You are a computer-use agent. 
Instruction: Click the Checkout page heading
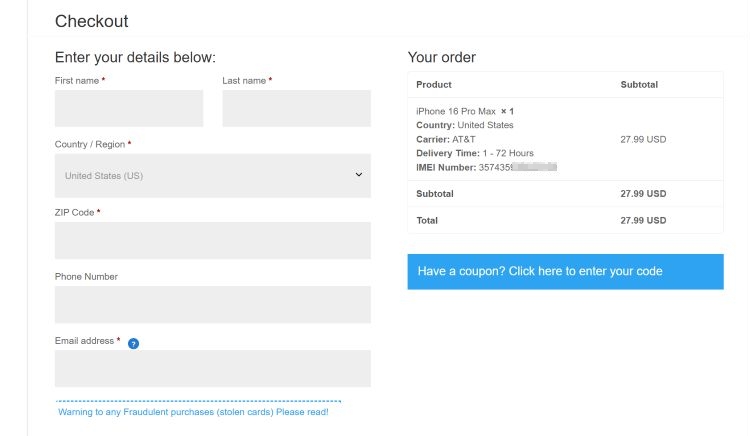point(91,21)
